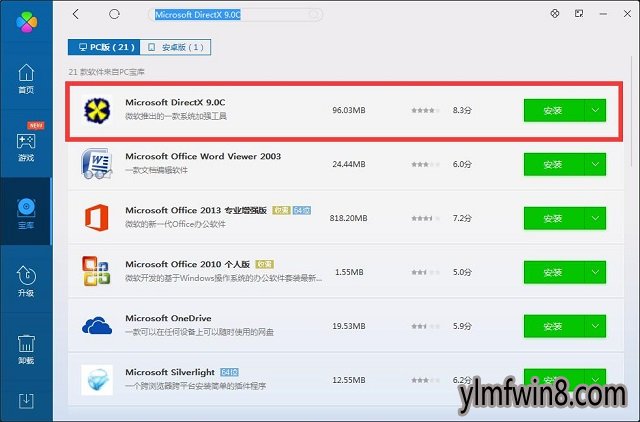The width and height of the screenshot is (640, 422).
Task: Click the 19.53MB size text
Action: pyautogui.click(x=349, y=326)
